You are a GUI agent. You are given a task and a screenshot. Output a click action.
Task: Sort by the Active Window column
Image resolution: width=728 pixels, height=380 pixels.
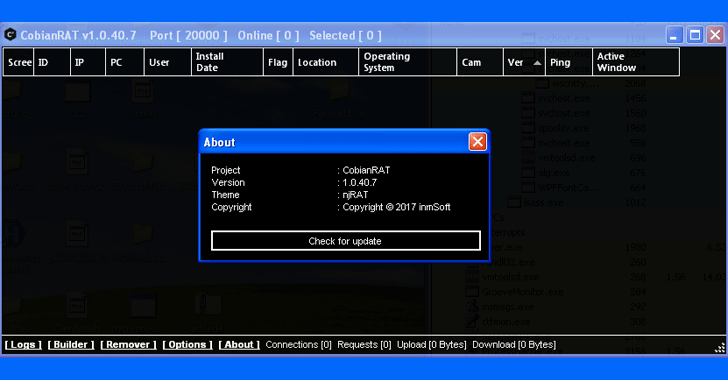coord(636,62)
